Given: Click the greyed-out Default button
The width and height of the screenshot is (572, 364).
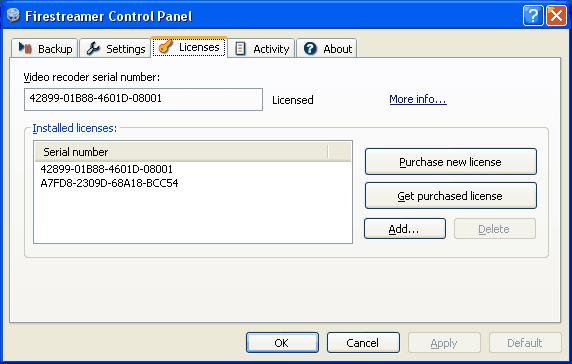Looking at the screenshot, I should (525, 342).
